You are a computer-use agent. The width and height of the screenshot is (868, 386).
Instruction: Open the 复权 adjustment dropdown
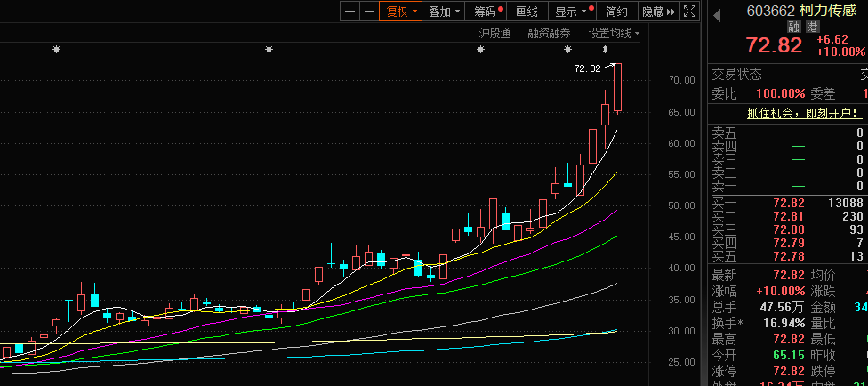[x=400, y=12]
